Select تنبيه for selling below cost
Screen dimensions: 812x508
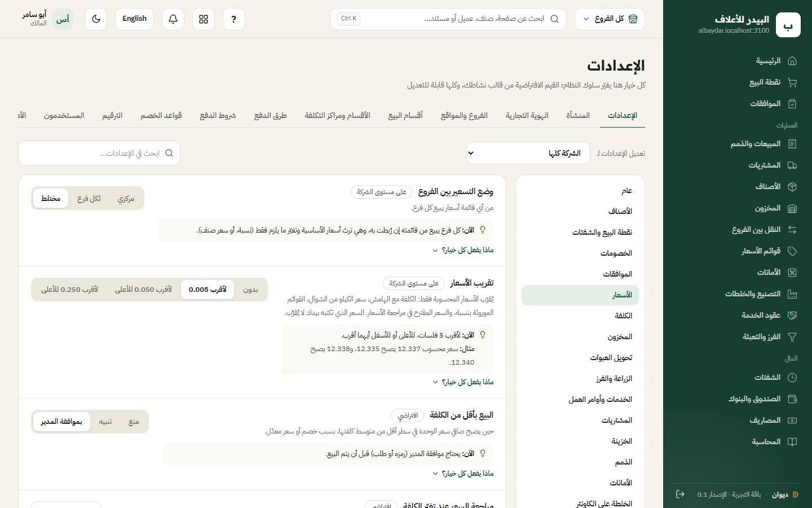pyautogui.click(x=105, y=422)
